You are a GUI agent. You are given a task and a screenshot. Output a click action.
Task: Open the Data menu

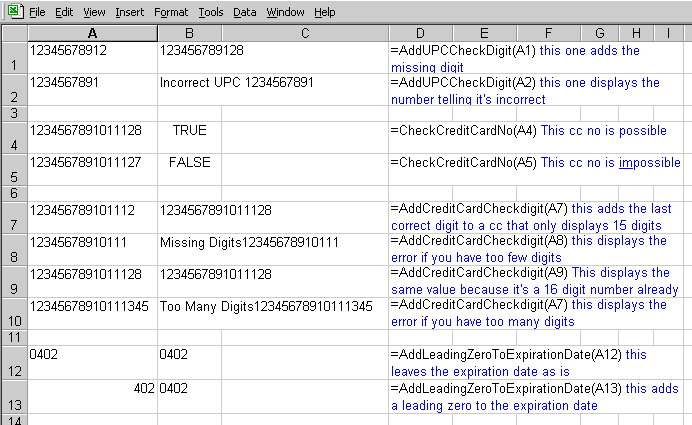point(244,12)
